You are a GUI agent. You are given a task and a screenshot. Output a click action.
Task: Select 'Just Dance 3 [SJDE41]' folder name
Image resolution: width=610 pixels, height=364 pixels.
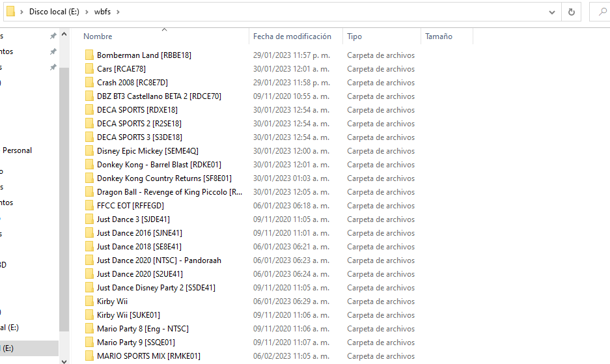[133, 219]
